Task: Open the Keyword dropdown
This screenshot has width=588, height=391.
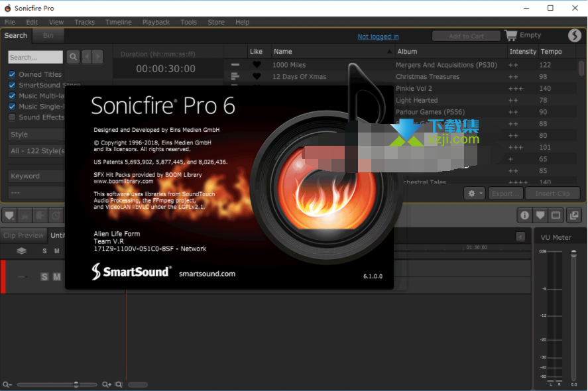Action: coord(36,176)
